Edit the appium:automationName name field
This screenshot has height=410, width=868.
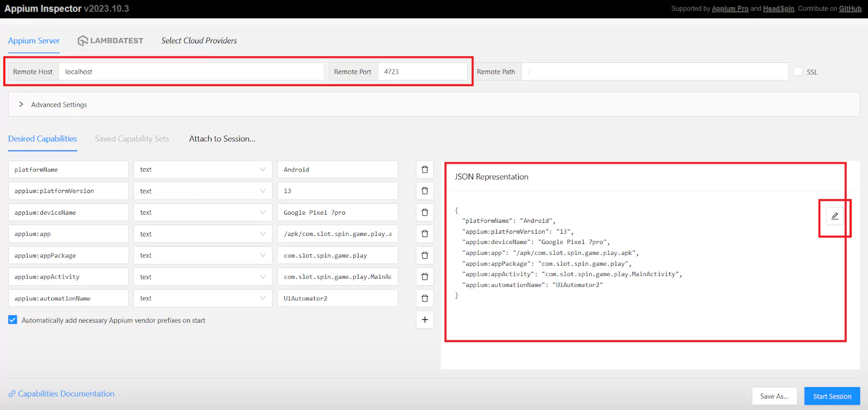(68, 298)
